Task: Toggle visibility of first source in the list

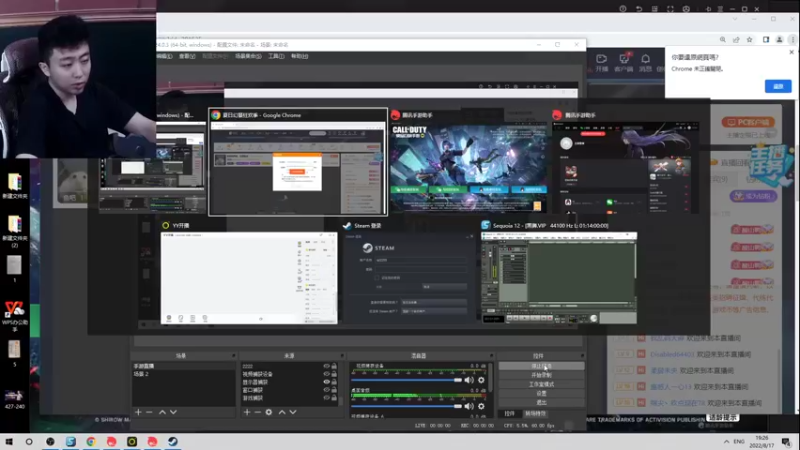Action: (327, 366)
